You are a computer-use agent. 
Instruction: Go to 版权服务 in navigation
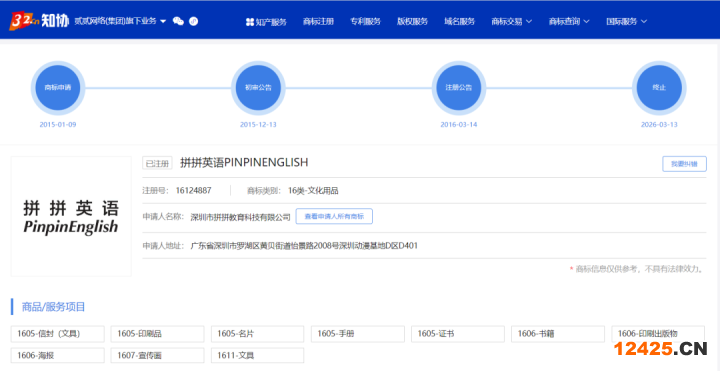click(412, 22)
